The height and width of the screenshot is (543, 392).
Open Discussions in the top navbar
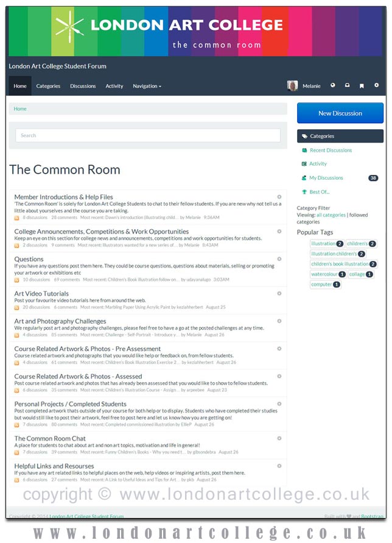83,86
